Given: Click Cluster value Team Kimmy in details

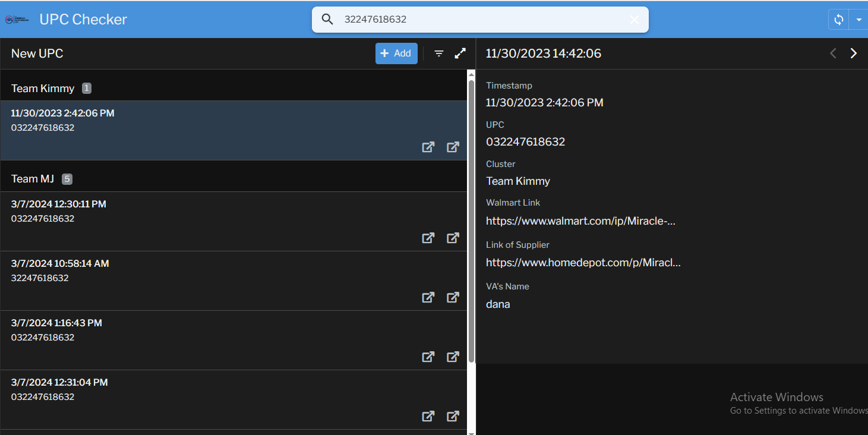Looking at the screenshot, I should click(x=518, y=181).
